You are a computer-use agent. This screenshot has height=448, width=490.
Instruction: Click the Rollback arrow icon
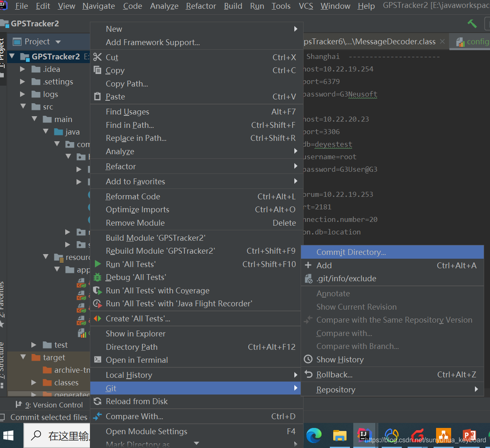(x=309, y=374)
